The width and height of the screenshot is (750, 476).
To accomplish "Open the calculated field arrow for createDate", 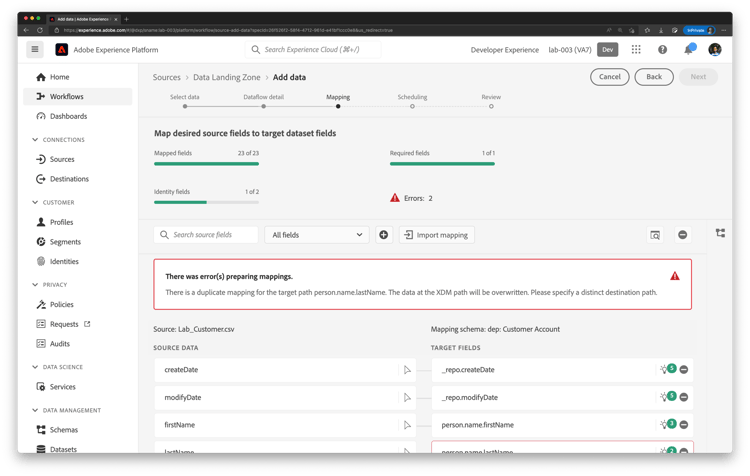I will [407, 370].
